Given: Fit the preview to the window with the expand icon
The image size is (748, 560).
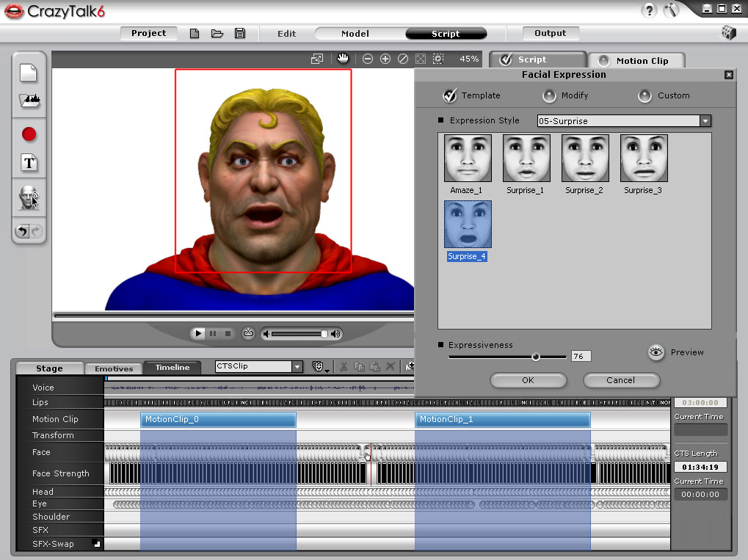Looking at the screenshot, I should point(421,59).
